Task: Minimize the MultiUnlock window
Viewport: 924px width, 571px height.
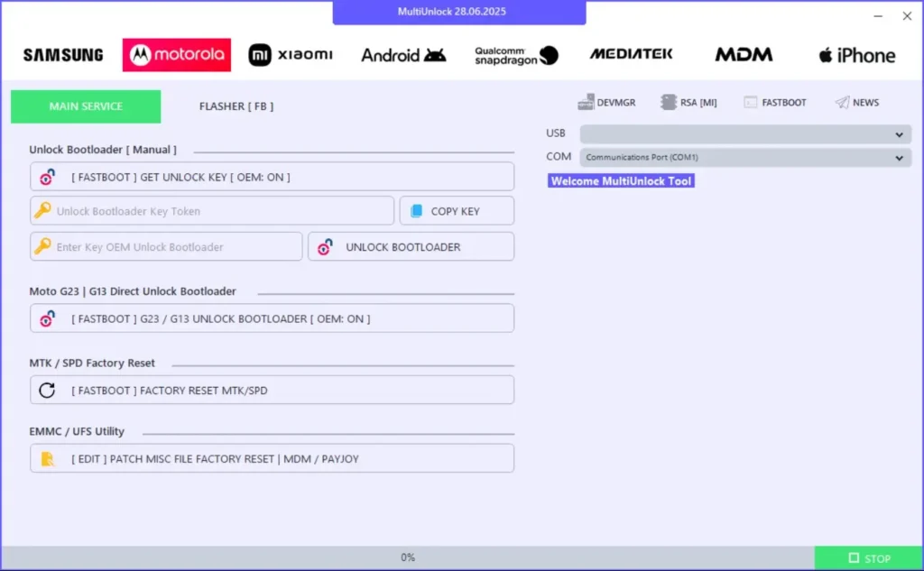Action: pos(878,16)
